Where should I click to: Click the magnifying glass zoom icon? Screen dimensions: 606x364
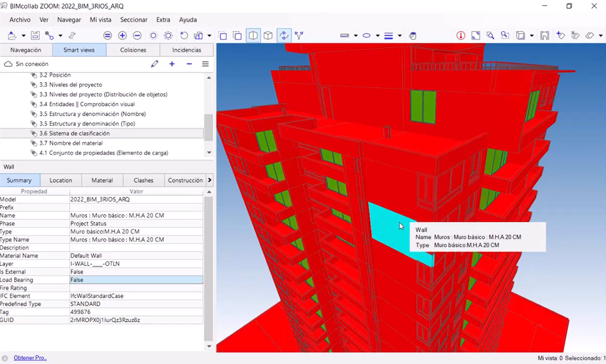click(x=490, y=35)
